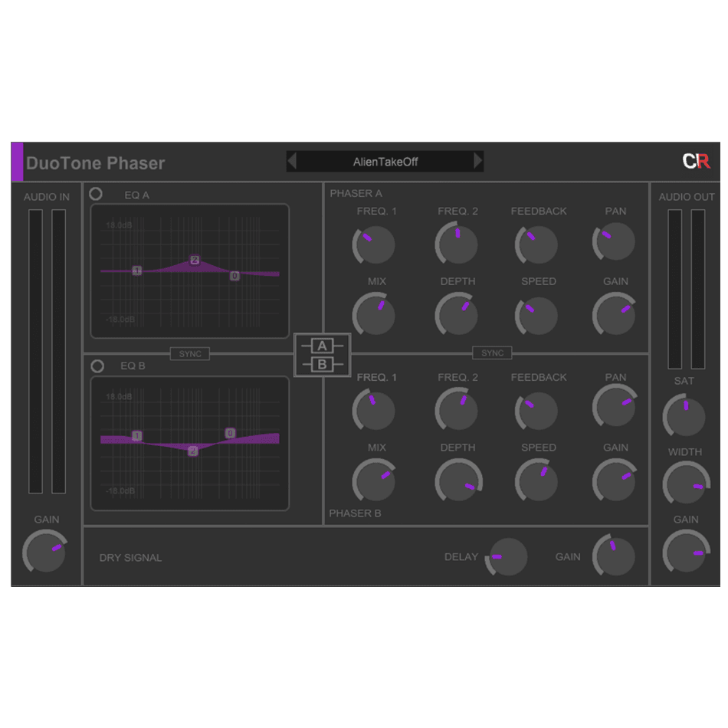Toggle the EQ A enable circle
Screen dimensions: 728x728
(x=96, y=194)
